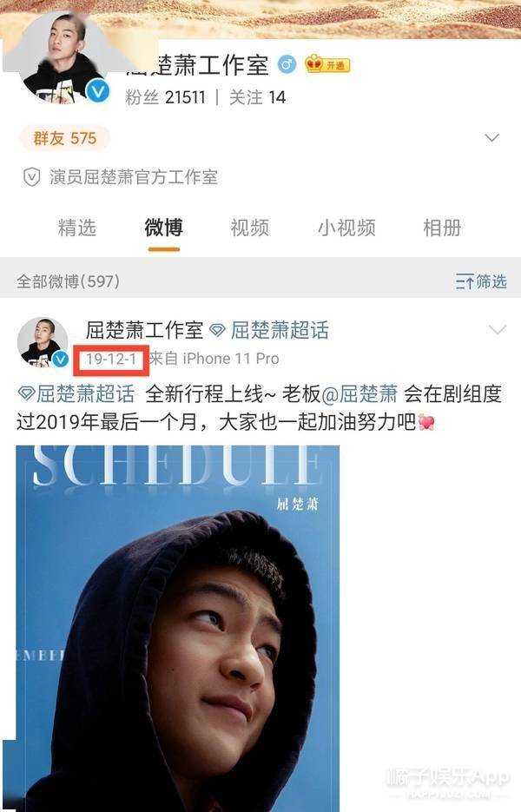521x812 pixels.
Task: Tap the shield verification icon beside 演员屈楚萧官方工作室
Action: pyautogui.click(x=31, y=178)
